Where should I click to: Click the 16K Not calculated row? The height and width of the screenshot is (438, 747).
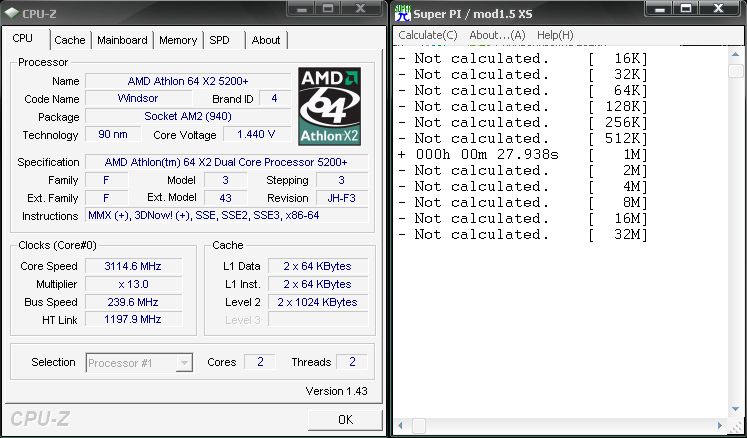coord(523,59)
